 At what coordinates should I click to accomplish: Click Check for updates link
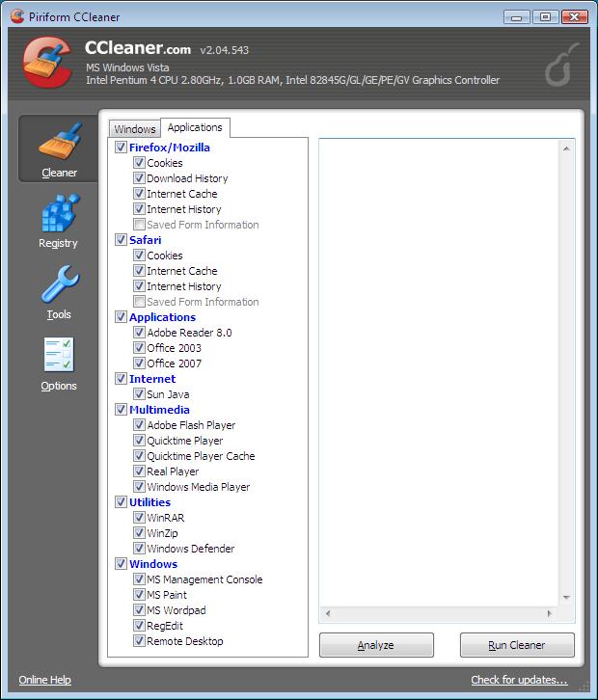click(519, 680)
